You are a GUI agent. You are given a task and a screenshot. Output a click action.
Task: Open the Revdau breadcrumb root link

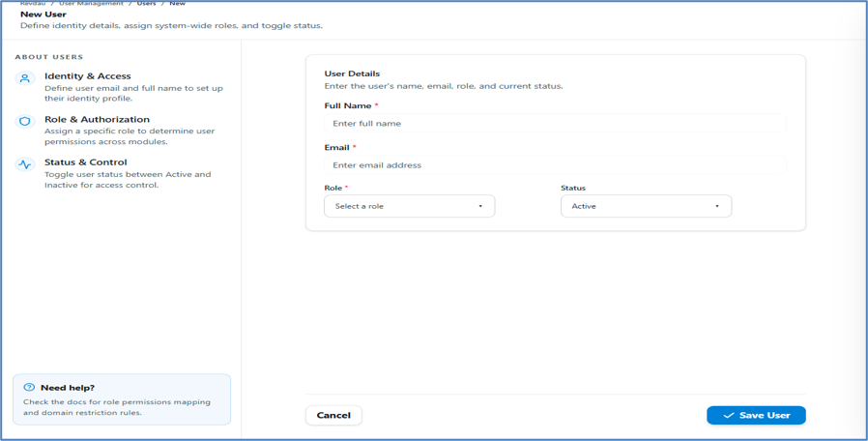point(33,3)
